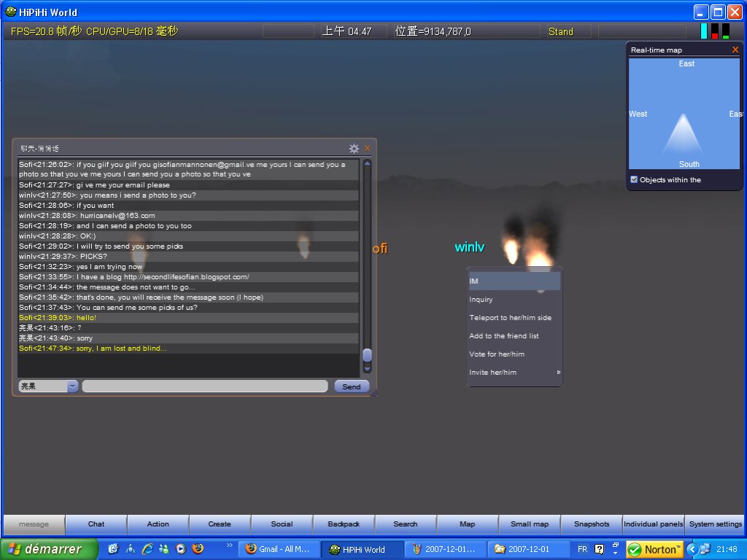Expand hidden system tray icons
Screen dimensions: 747x560
(692, 549)
